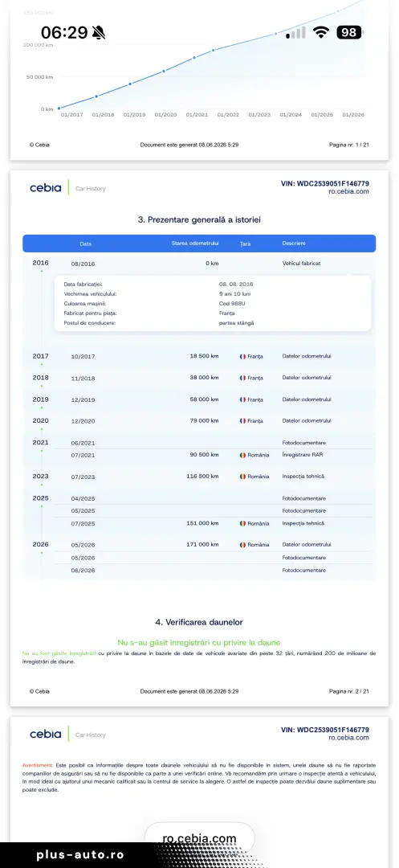This screenshot has height=868, width=399.
Task: Click the 01/2021 label on the chart axis
Action: pyautogui.click(x=197, y=115)
